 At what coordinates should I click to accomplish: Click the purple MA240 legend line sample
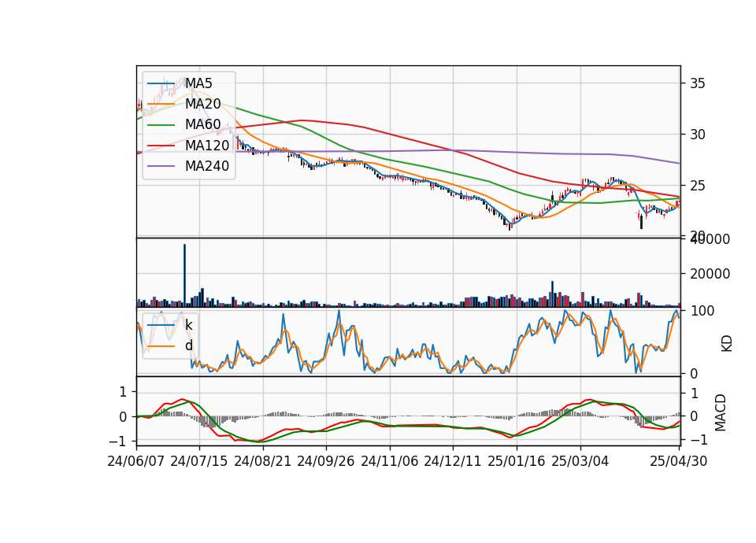tap(161, 167)
